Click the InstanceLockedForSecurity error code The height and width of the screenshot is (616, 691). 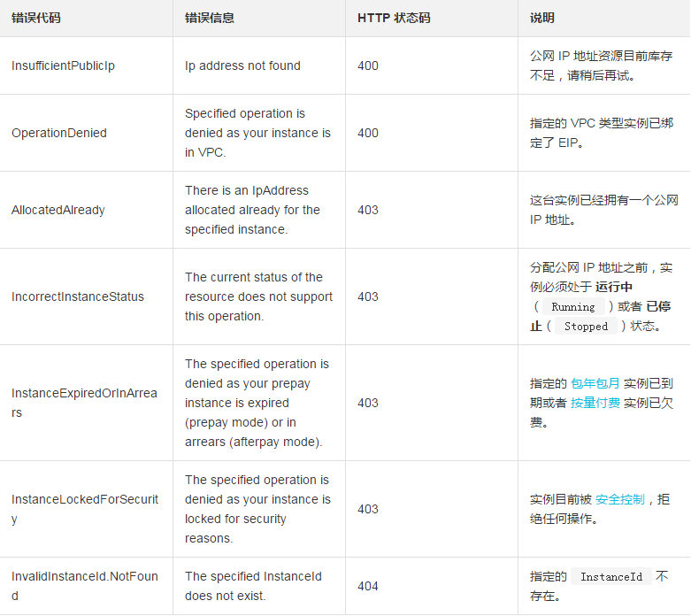[85, 509]
